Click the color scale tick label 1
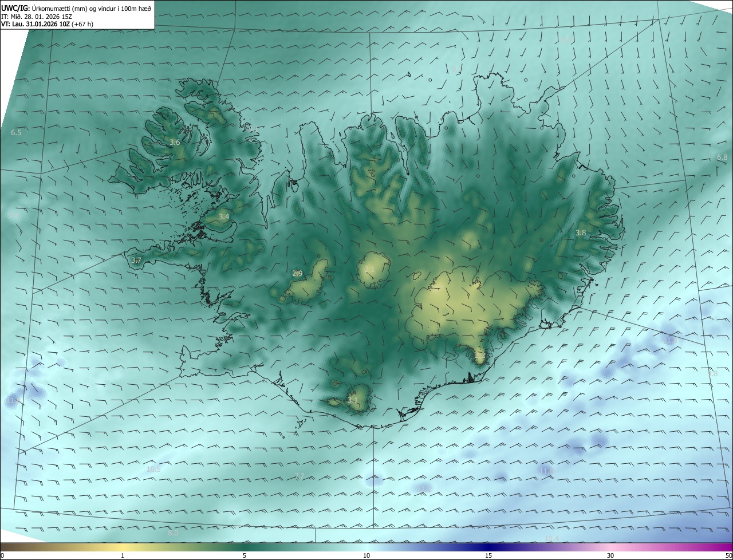This screenshot has height=560, width=733. (x=123, y=555)
